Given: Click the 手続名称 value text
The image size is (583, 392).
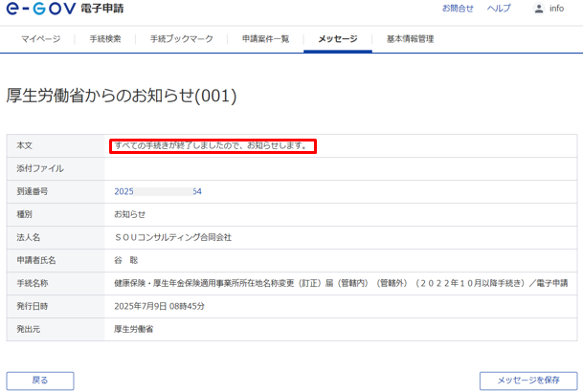Looking at the screenshot, I should point(340,283).
